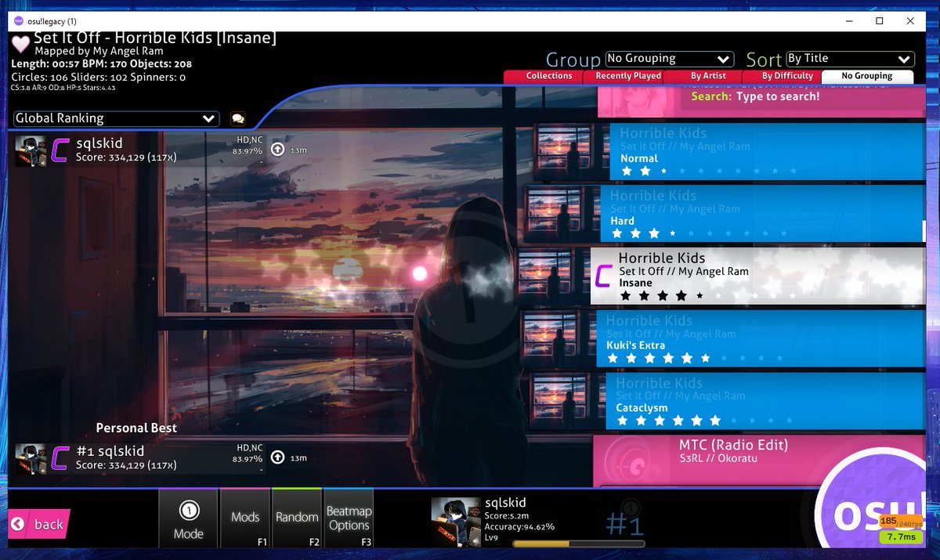940x560 pixels.
Task: Switch to the By Difficulty tab
Action: click(x=786, y=76)
